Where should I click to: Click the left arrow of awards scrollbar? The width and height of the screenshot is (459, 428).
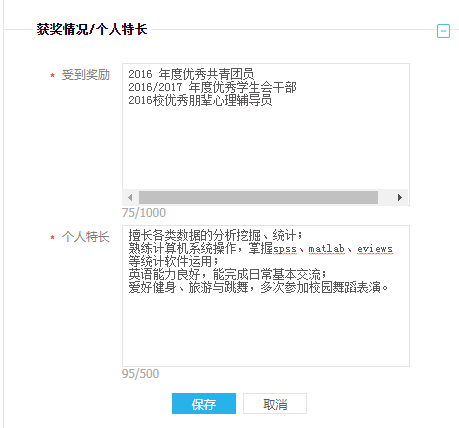coord(130,197)
